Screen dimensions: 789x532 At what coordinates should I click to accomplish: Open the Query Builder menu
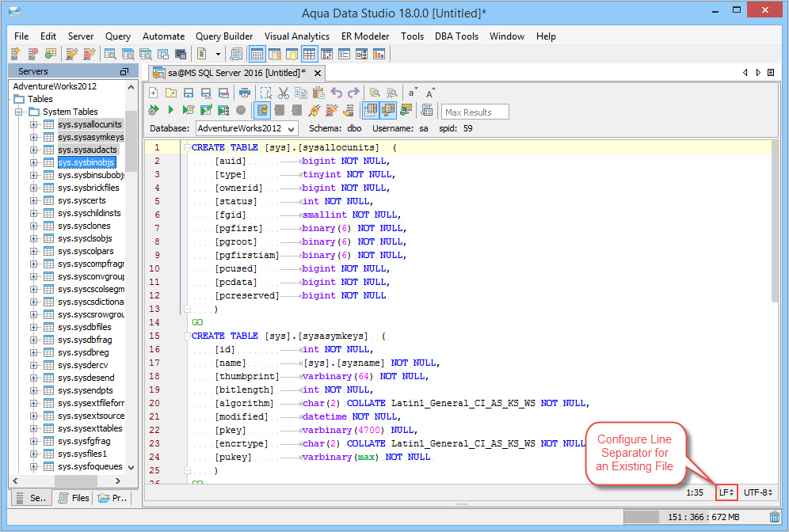point(224,36)
